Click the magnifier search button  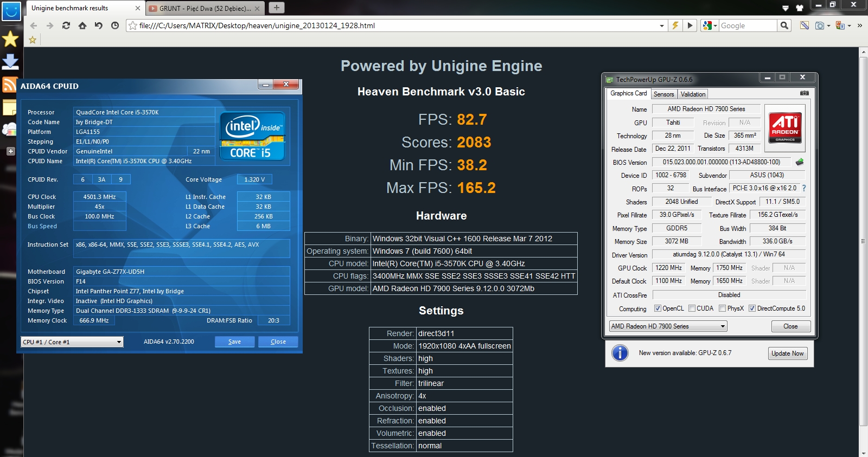click(784, 25)
